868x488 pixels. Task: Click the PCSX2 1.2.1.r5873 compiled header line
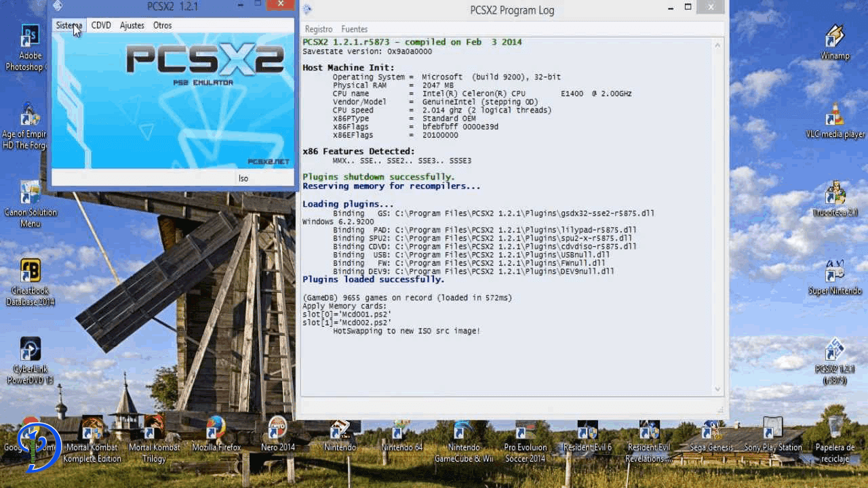[412, 42]
